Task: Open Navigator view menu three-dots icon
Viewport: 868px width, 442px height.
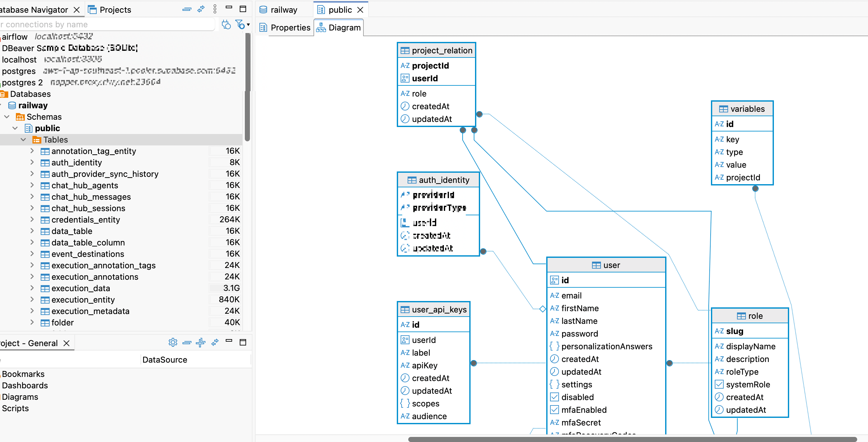Action: point(215,10)
